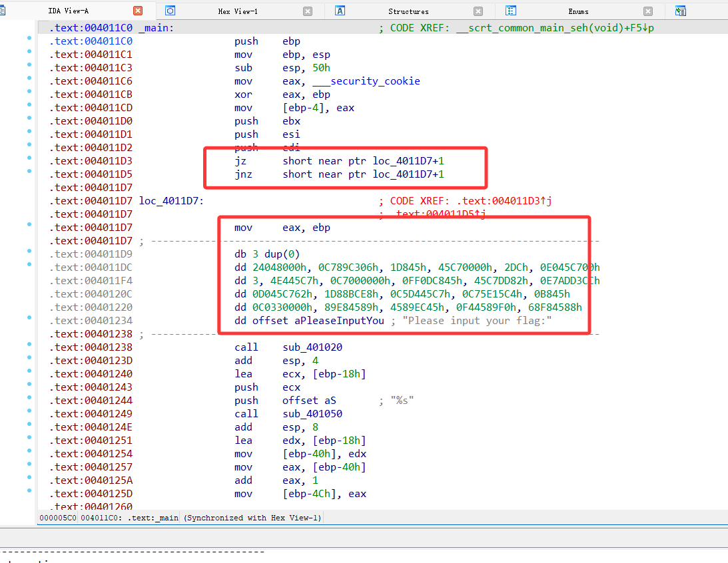Screen dimensions: 728x563
Task: Select the _main: label at 004011C0
Action: (x=156, y=28)
